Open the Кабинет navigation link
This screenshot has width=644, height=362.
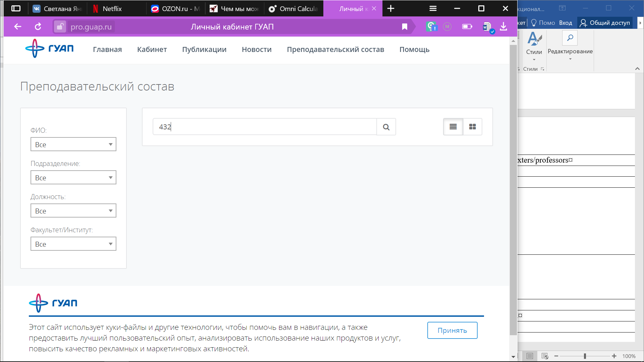click(x=152, y=50)
